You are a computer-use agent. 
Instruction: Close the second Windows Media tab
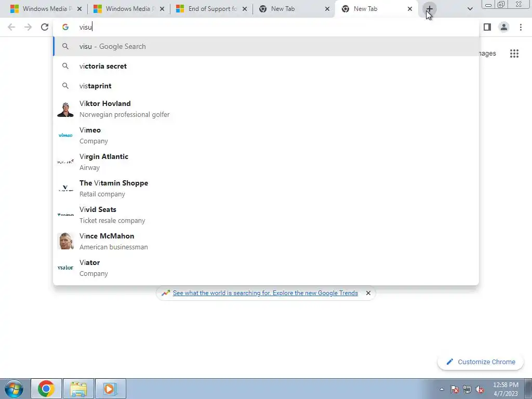(x=162, y=9)
